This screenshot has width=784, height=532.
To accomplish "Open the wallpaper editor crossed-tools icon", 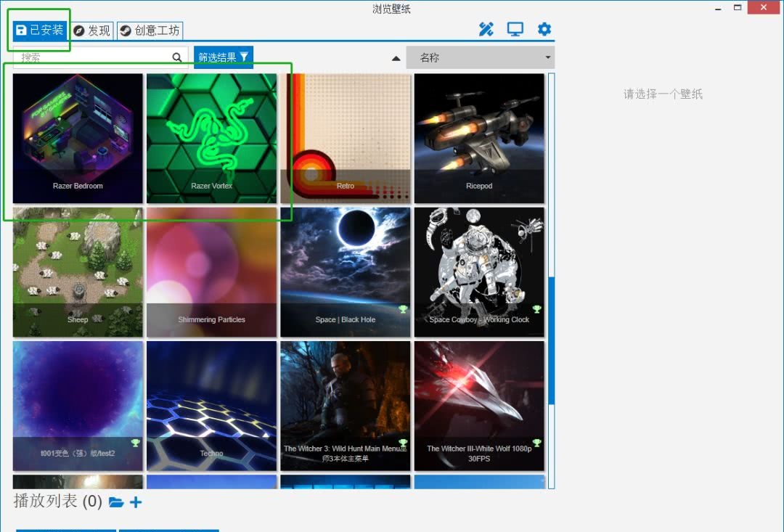I will [x=486, y=29].
